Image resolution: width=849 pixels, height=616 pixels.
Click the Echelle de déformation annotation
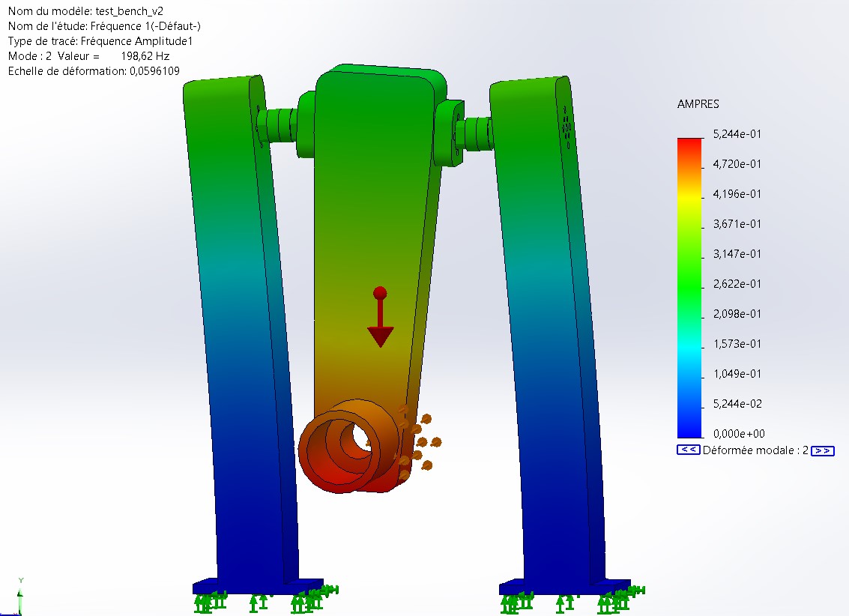tap(94, 71)
